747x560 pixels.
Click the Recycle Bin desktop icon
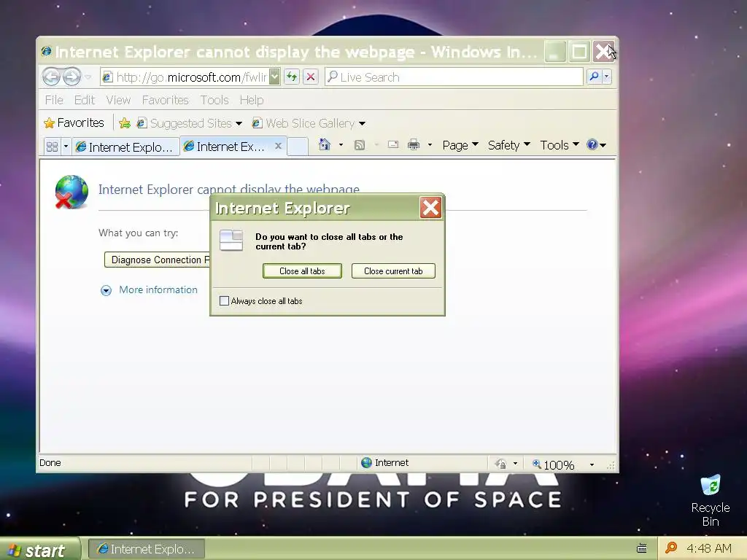click(711, 501)
